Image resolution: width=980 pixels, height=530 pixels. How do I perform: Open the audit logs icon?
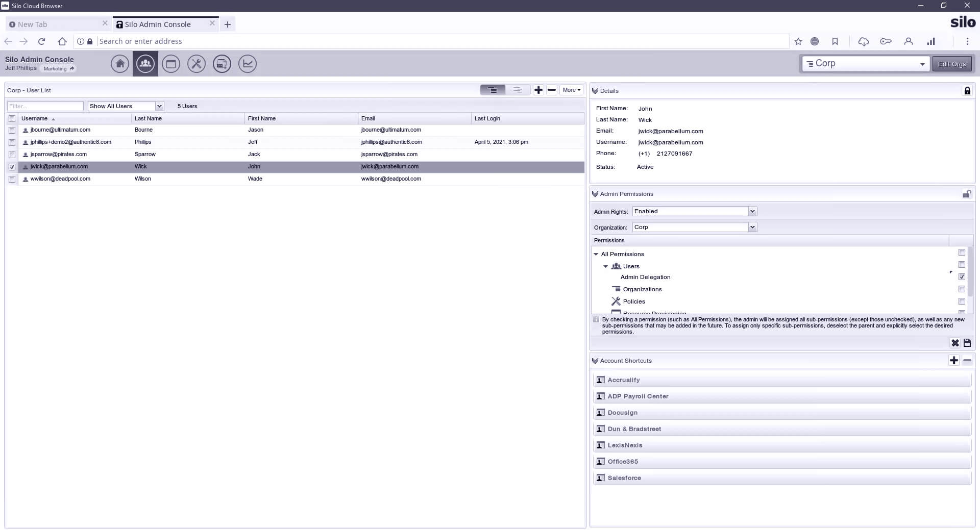coord(222,64)
